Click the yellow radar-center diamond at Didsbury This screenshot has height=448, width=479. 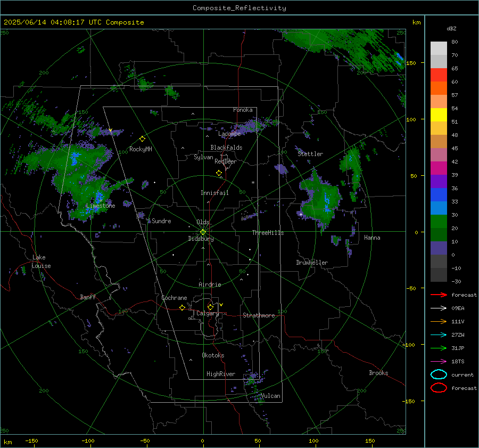(203, 232)
